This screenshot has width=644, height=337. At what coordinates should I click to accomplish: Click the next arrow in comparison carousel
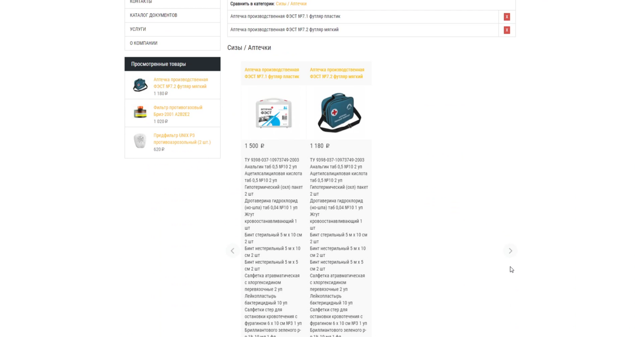pos(510,251)
